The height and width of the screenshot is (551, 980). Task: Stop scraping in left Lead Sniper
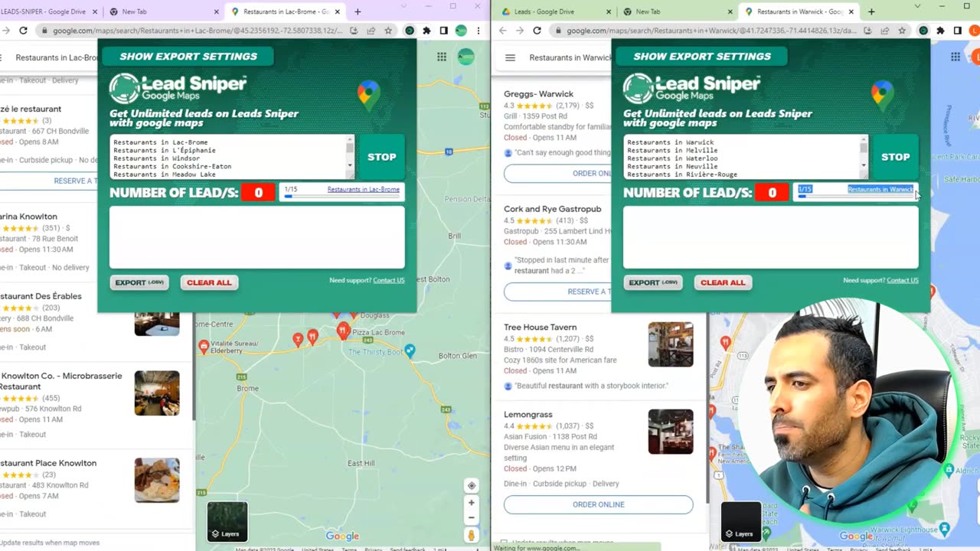381,157
